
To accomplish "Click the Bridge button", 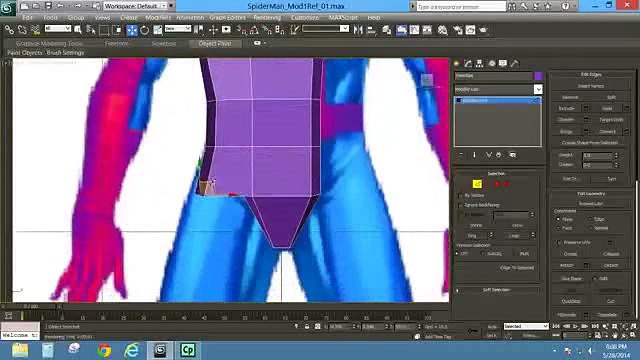I will tap(567, 131).
